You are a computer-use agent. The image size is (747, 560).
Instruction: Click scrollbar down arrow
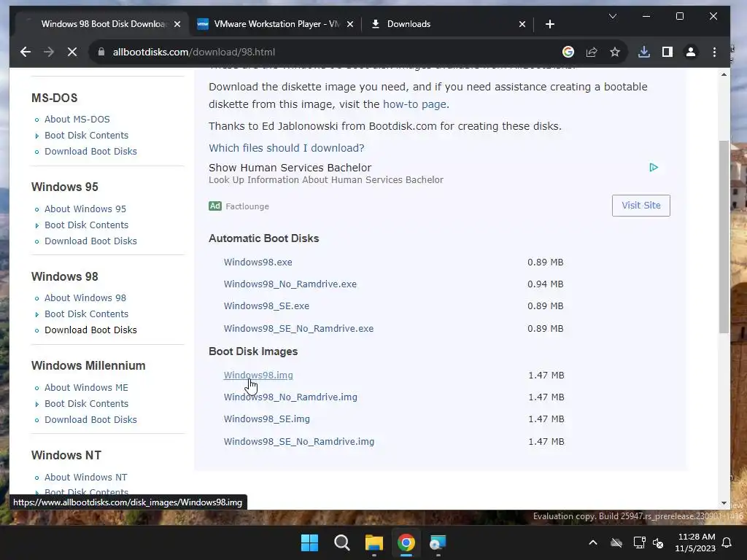pyautogui.click(x=724, y=503)
